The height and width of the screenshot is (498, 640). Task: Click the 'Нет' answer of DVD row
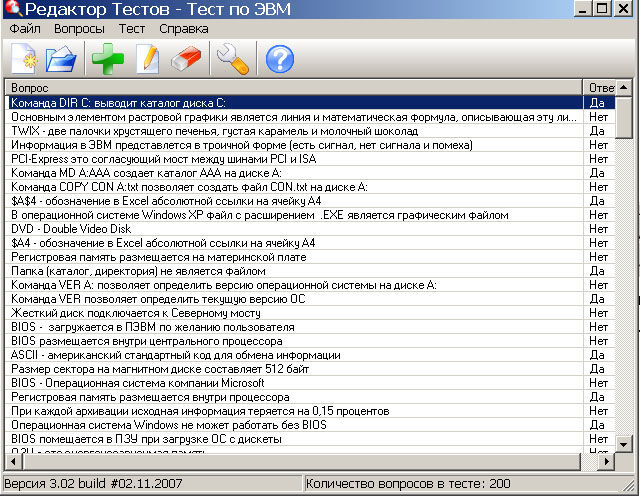[x=599, y=229]
